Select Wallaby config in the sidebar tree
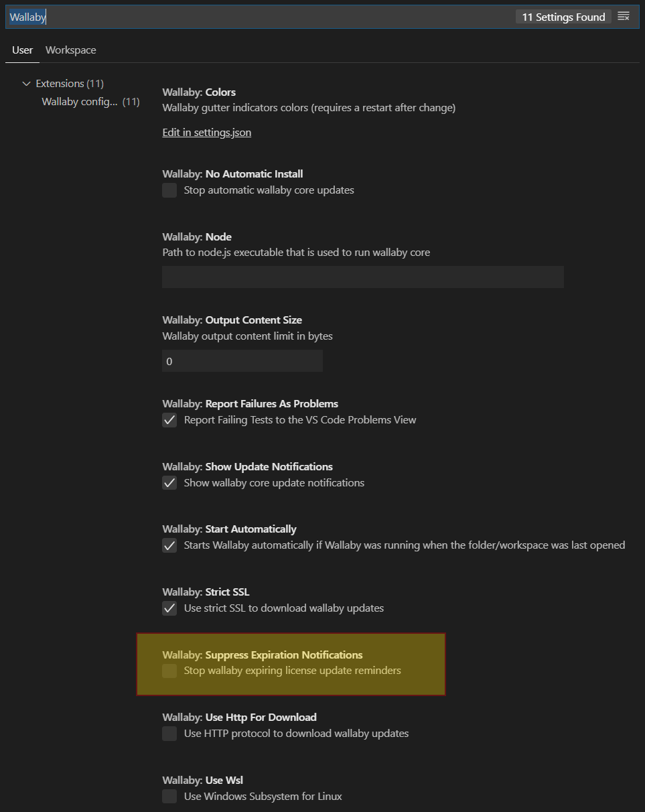 pos(84,101)
